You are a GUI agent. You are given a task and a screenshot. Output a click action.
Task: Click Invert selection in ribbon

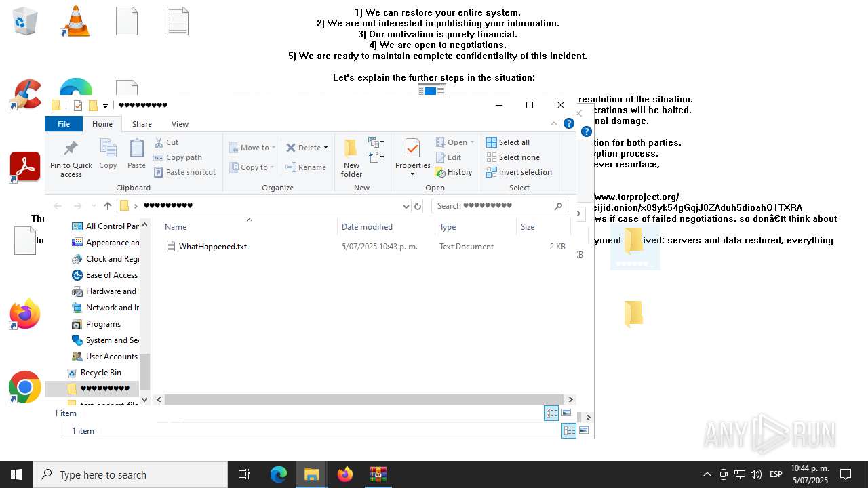519,172
